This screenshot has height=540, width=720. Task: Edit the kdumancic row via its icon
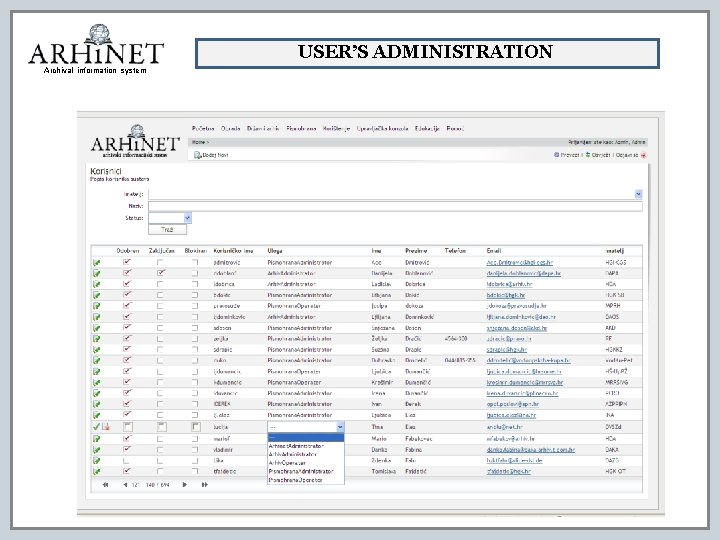[96, 382]
